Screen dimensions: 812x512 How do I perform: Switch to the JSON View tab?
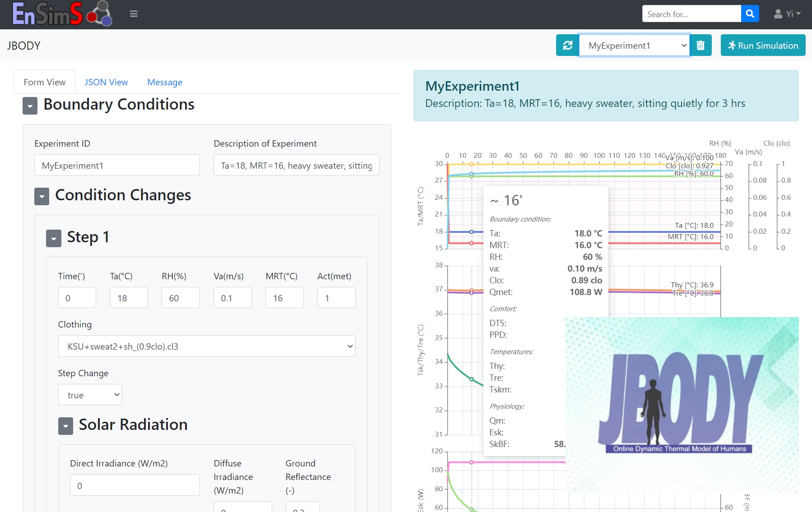(106, 82)
